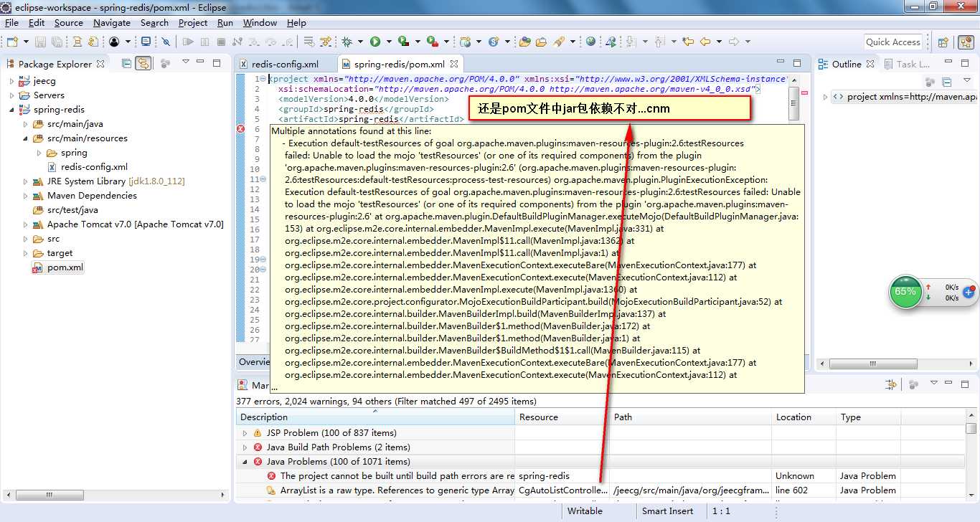The height and width of the screenshot is (522, 980).
Task: Click the green Run button icon
Action: pyautogui.click(x=374, y=42)
